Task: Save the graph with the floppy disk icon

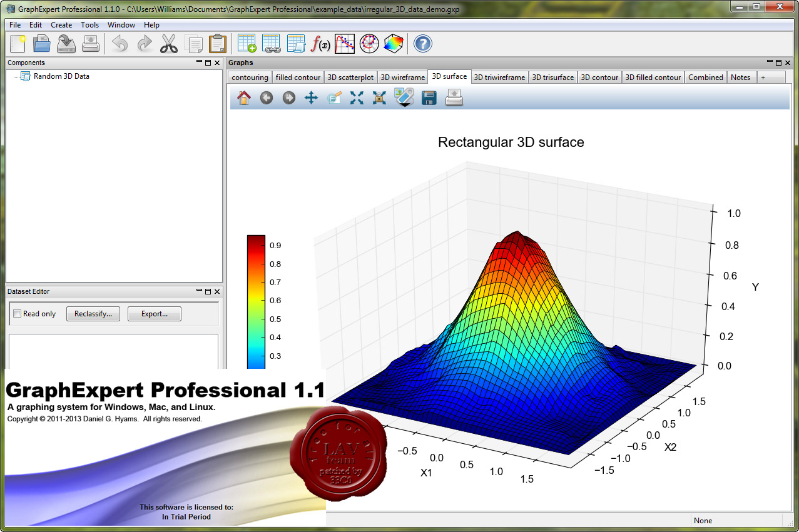Action: click(429, 98)
